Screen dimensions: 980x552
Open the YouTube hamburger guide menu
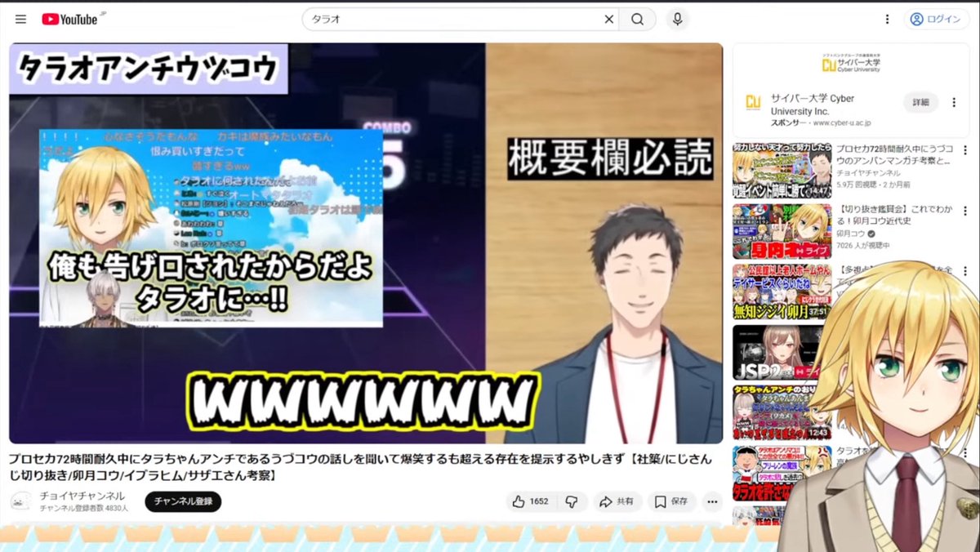point(20,19)
